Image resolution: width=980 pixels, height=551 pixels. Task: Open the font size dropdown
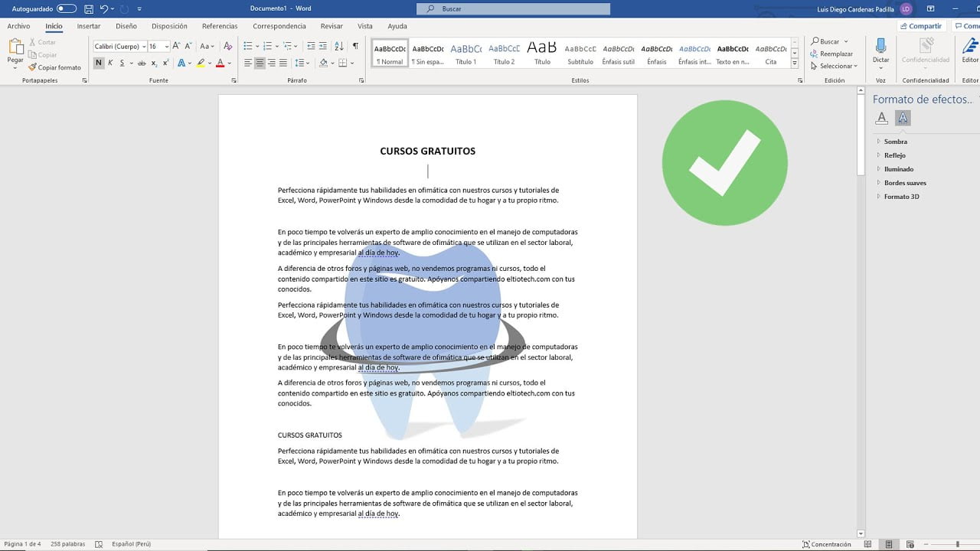click(x=165, y=47)
